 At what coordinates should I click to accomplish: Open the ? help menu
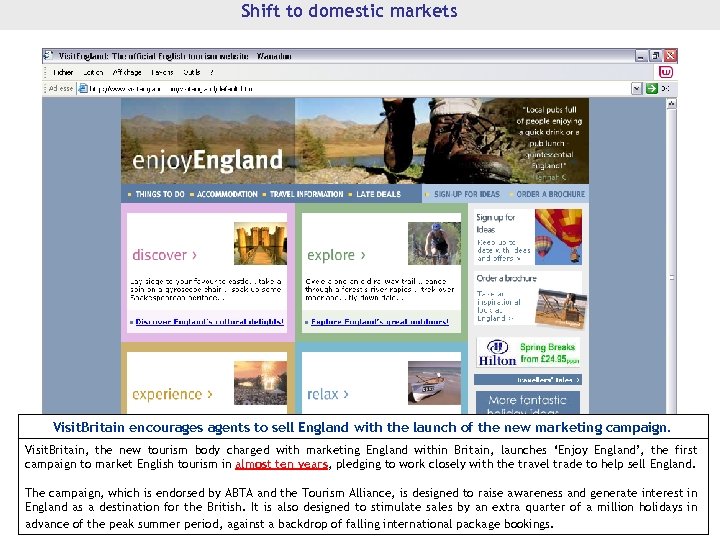pyautogui.click(x=212, y=72)
